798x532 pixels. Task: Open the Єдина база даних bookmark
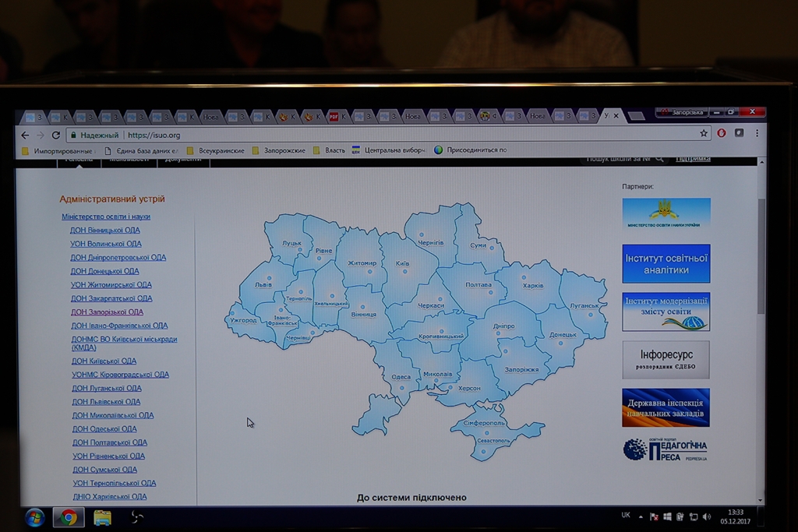(141, 150)
